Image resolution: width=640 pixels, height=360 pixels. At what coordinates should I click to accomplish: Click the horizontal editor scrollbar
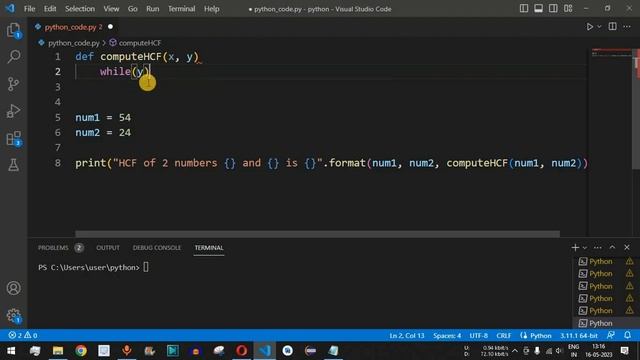(x=317, y=234)
